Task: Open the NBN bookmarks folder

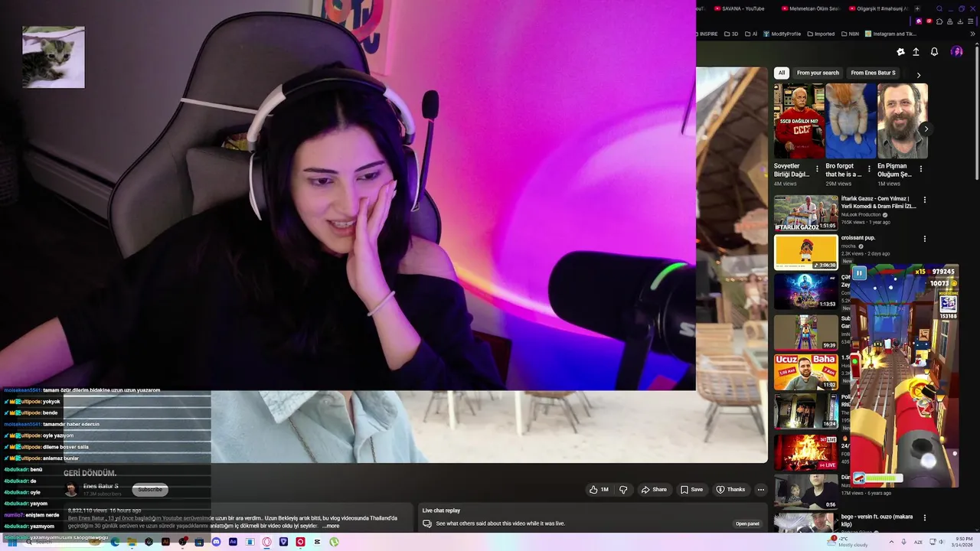Action: (850, 34)
